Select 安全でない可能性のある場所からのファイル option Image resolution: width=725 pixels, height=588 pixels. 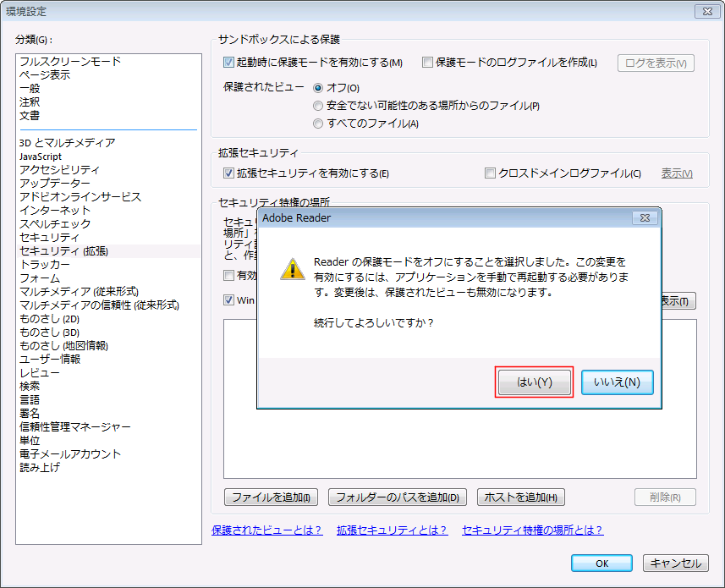[x=318, y=106]
